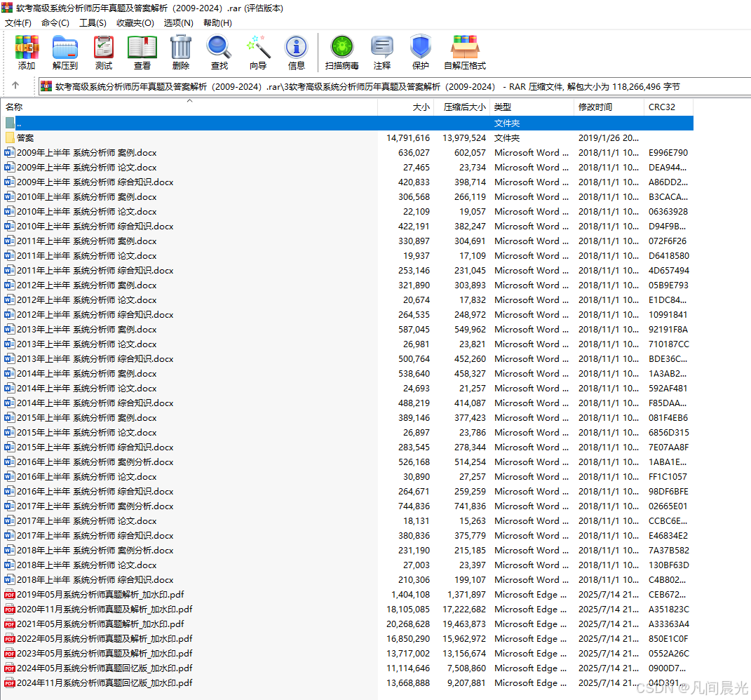Select the 答案 folder row
The image size is (751, 700).
click(x=349, y=138)
